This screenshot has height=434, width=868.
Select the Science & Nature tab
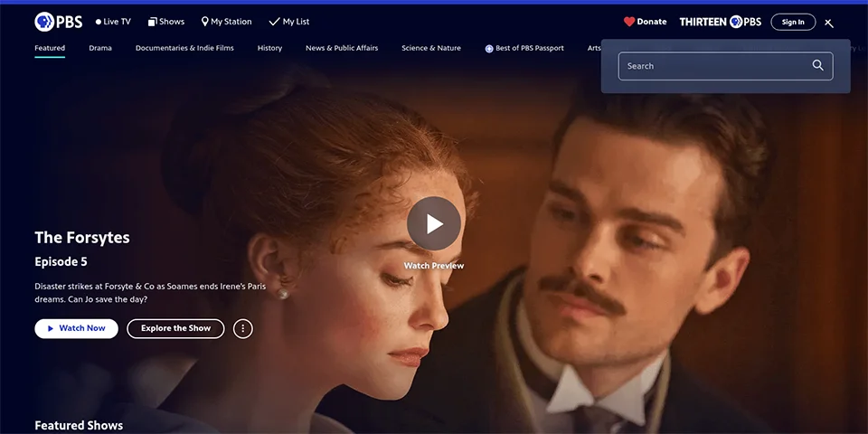tap(431, 48)
